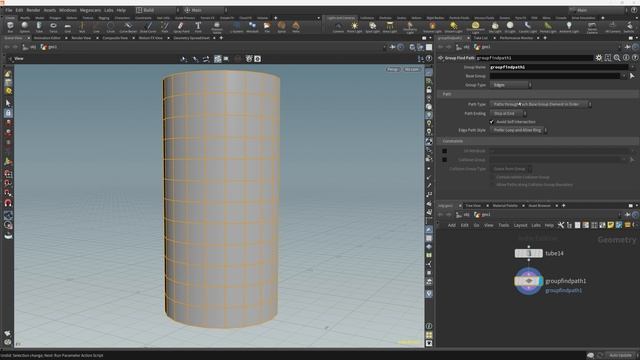Open the Edge Path Style dropdown
This screenshot has width=640, height=360.
518,130
